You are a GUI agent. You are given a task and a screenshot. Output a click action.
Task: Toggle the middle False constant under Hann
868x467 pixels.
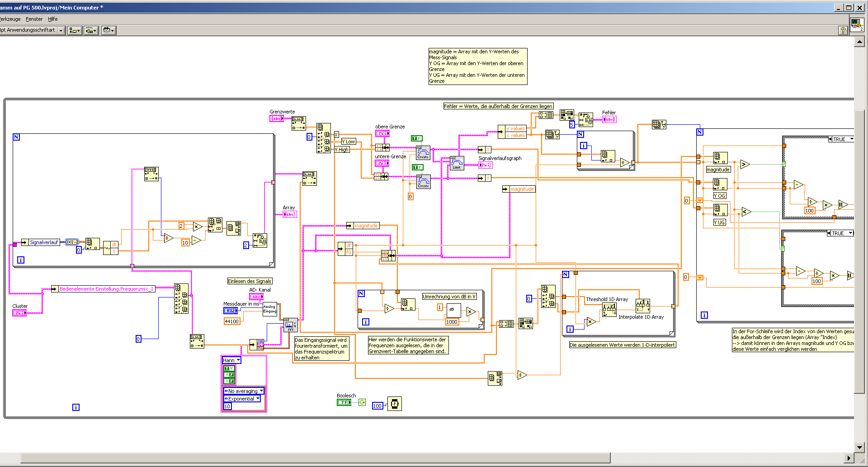(x=229, y=375)
